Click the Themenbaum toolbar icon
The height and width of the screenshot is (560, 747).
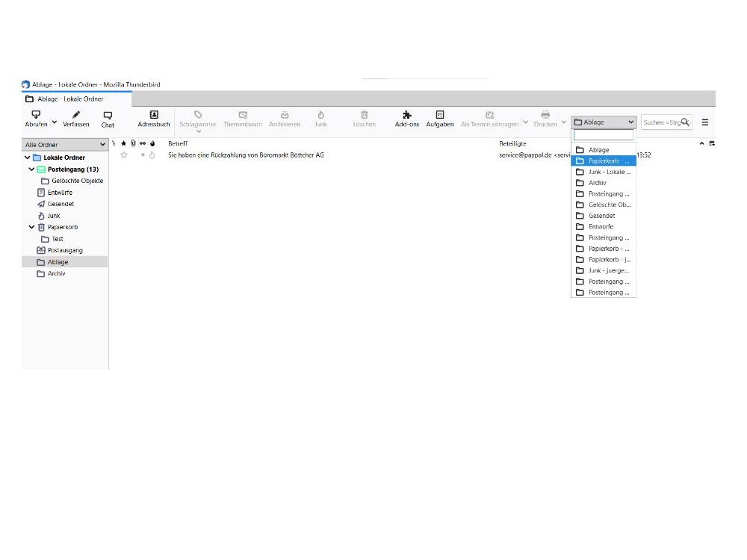tap(243, 115)
